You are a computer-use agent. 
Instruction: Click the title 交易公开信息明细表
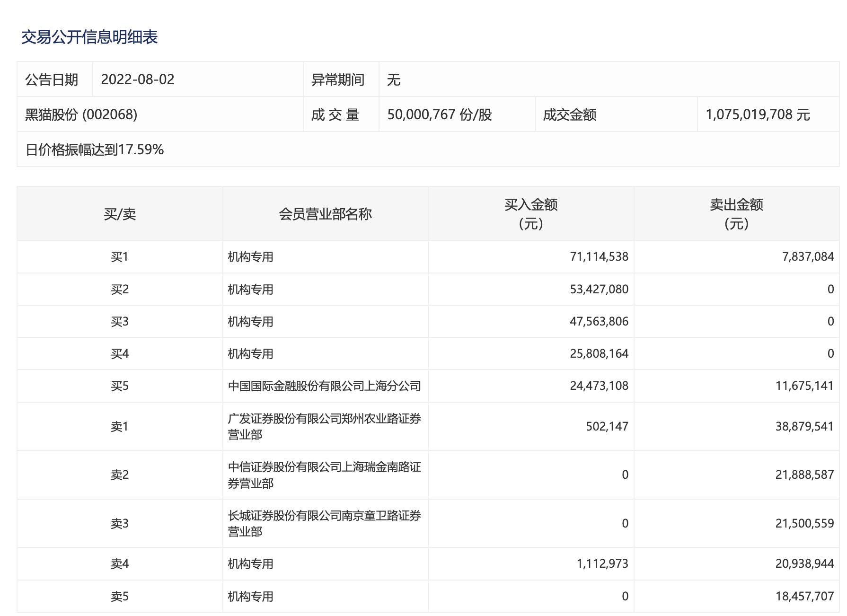coord(89,37)
